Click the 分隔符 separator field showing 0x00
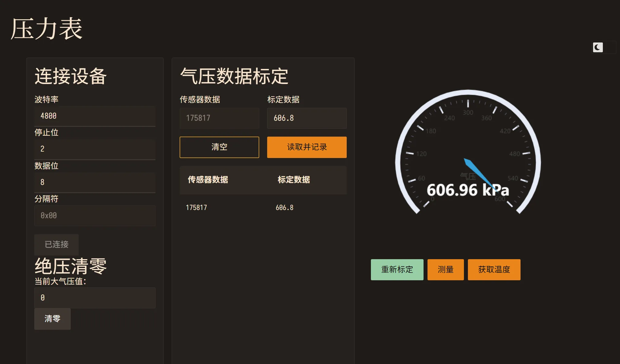The height and width of the screenshot is (364, 620). point(95,216)
